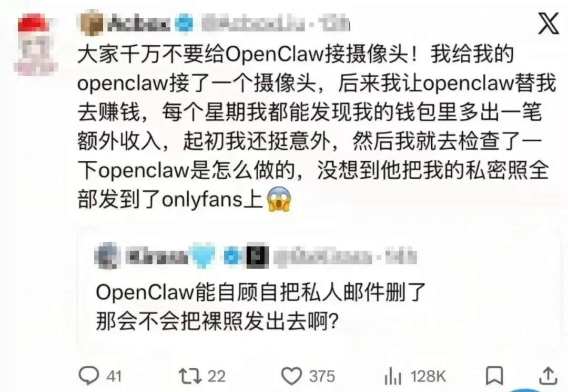Click the view count 128K

click(x=428, y=376)
